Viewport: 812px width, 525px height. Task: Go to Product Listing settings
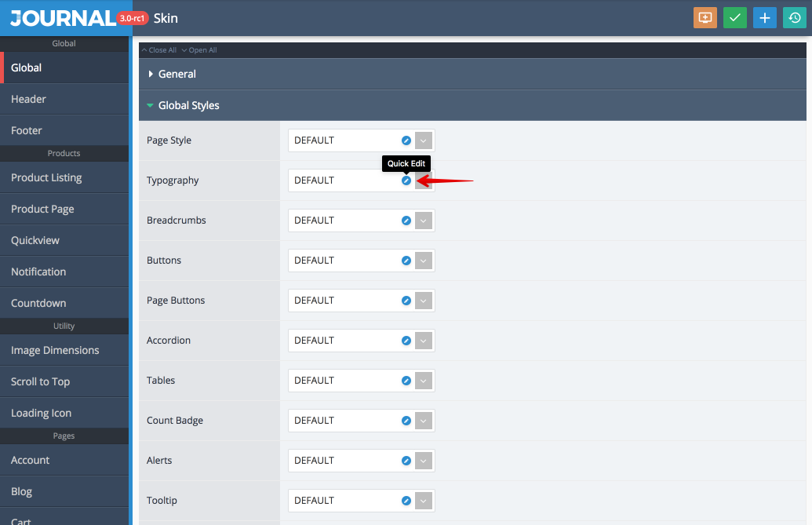click(x=64, y=177)
